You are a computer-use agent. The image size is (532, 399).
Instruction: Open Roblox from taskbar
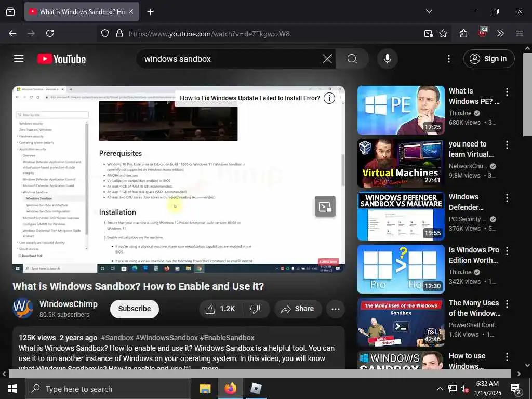click(256, 389)
